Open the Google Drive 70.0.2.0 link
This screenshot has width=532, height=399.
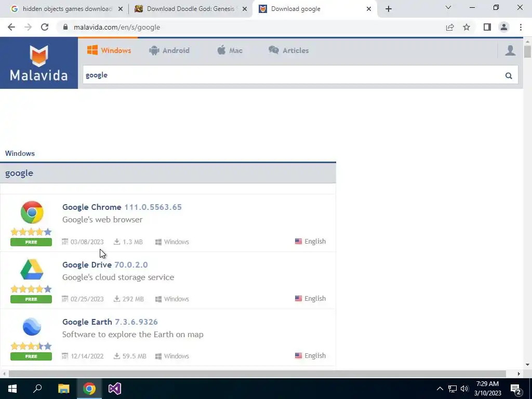(x=105, y=264)
